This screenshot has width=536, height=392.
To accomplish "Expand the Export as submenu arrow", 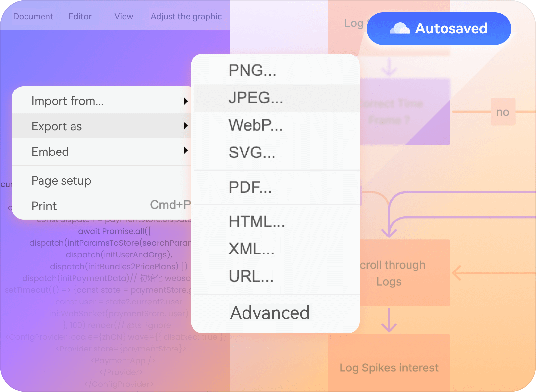I will point(185,126).
